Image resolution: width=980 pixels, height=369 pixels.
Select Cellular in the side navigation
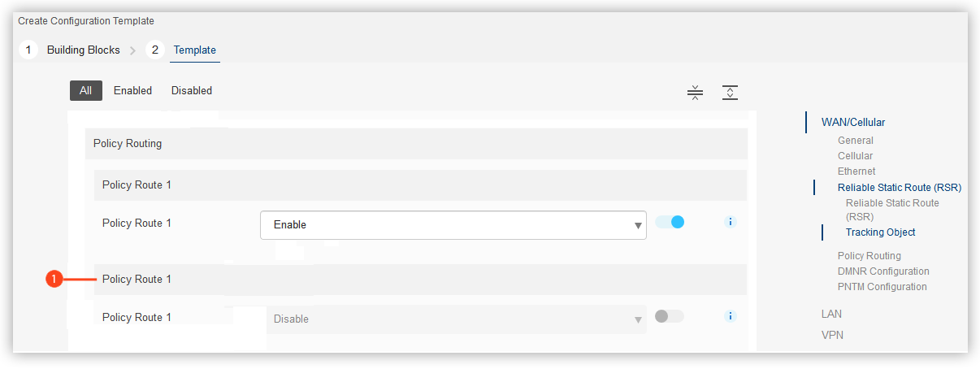click(x=855, y=156)
